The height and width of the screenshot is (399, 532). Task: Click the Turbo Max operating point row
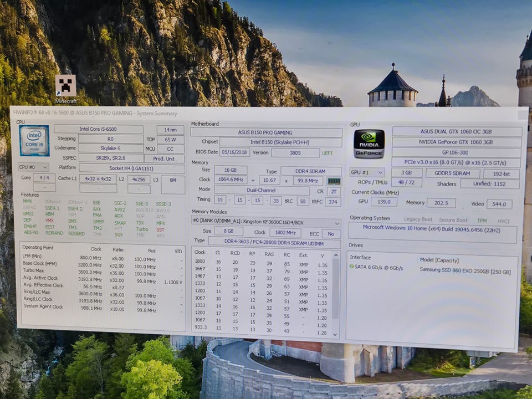(x=103, y=272)
